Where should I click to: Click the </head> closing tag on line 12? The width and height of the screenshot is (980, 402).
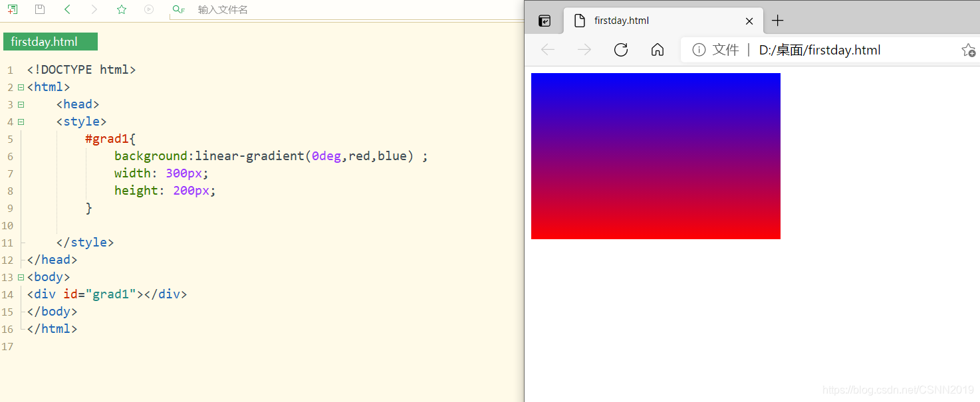pyautogui.click(x=53, y=260)
